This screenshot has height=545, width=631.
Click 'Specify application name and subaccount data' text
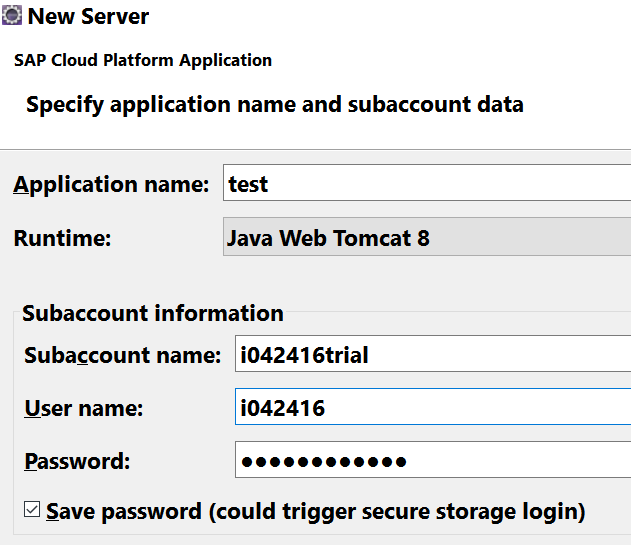coord(275,105)
